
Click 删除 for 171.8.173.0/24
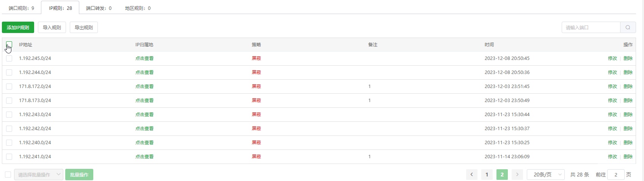tap(628, 101)
